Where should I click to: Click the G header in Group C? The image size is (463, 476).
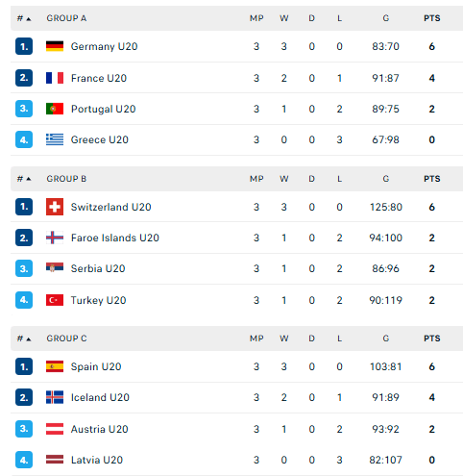pos(386,338)
